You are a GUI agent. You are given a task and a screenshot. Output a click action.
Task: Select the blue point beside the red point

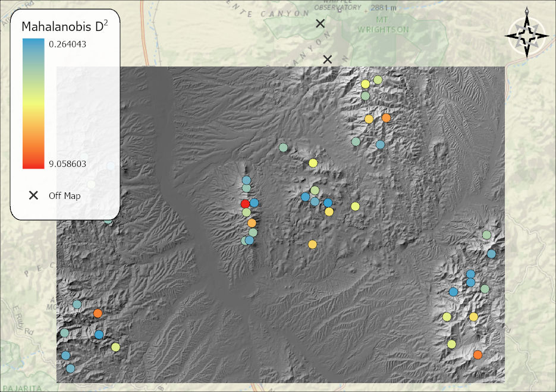pyautogui.click(x=254, y=203)
